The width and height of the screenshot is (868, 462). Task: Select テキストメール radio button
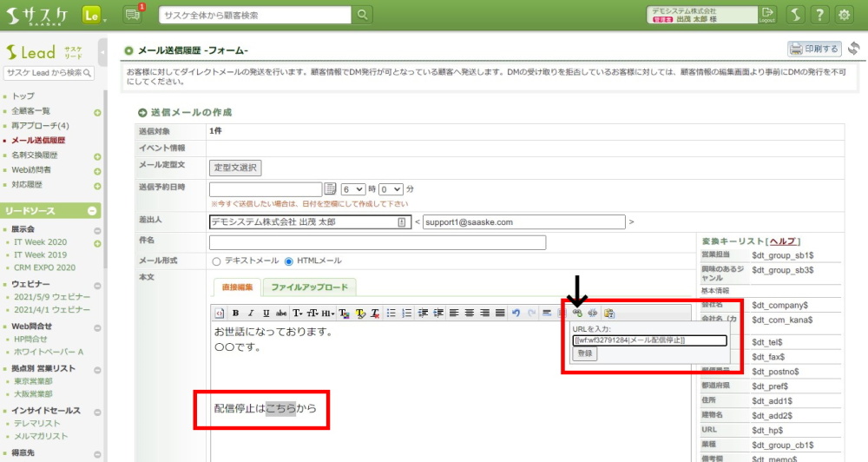[x=216, y=261]
